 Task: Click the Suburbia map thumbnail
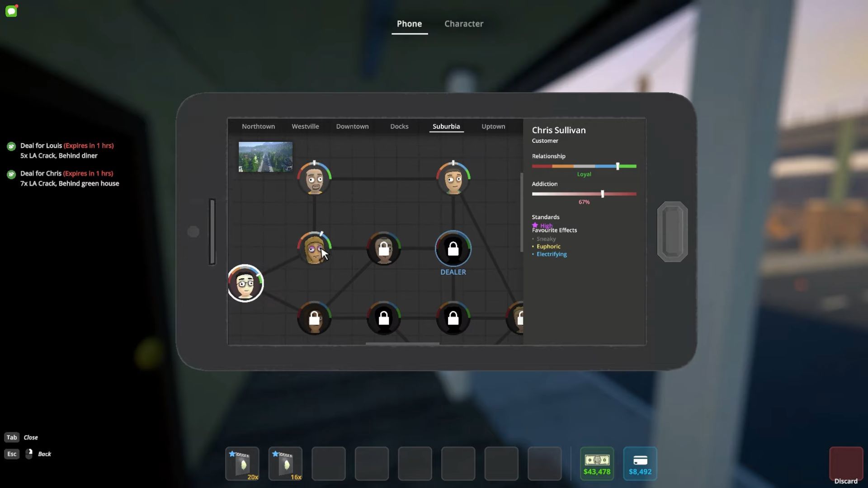pyautogui.click(x=265, y=157)
